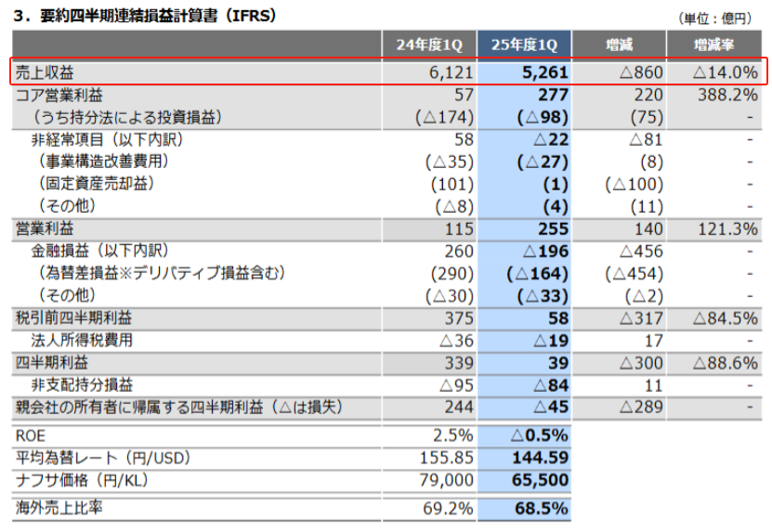Image resolution: width=772 pixels, height=532 pixels.
Task: Click the 255 operating profit value
Action: click(554, 228)
